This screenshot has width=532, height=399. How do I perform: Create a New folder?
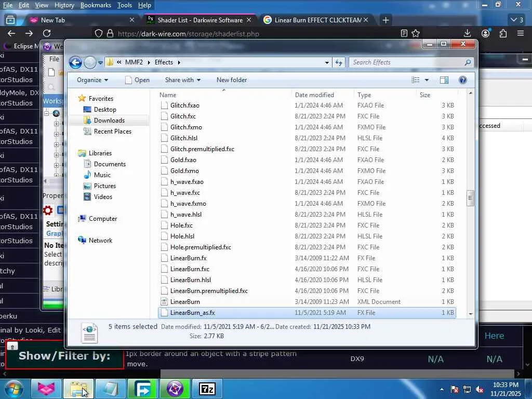232,80
